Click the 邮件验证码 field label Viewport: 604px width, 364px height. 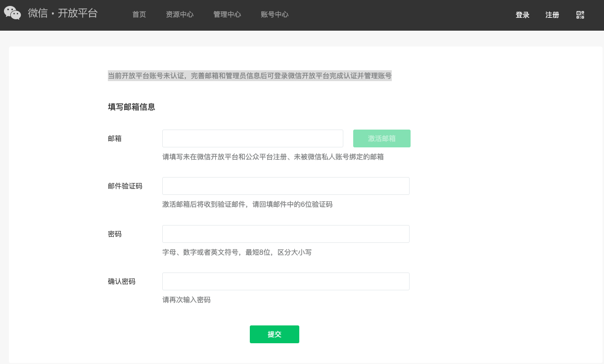click(125, 186)
